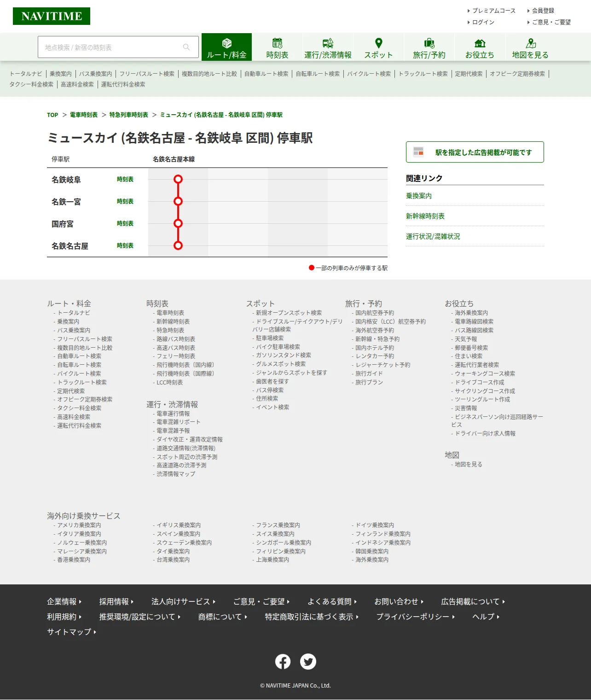Click the 名鉄一宮 station marker circle
Screen dimensions: 591x700
[178, 201]
